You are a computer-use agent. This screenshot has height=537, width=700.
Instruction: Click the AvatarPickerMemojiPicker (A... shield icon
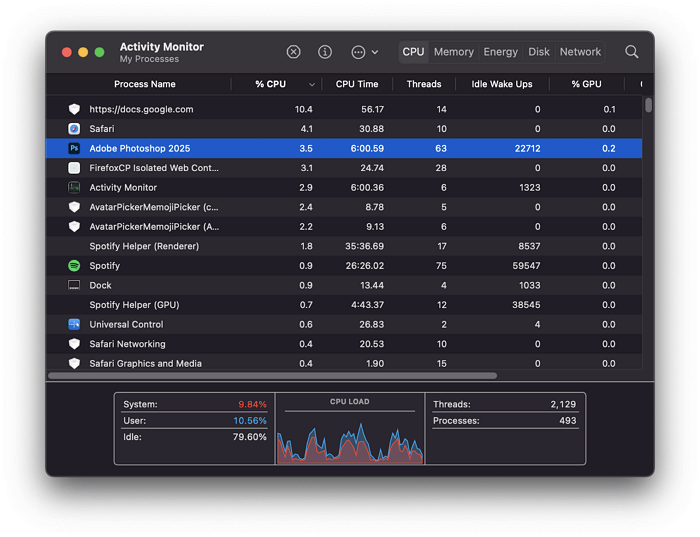[74, 226]
